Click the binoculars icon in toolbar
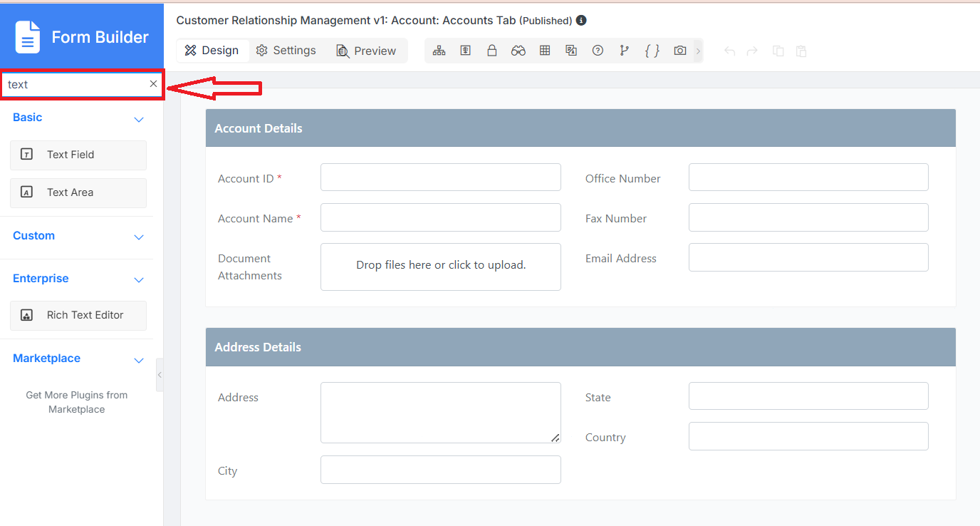This screenshot has width=980, height=526. [x=518, y=51]
